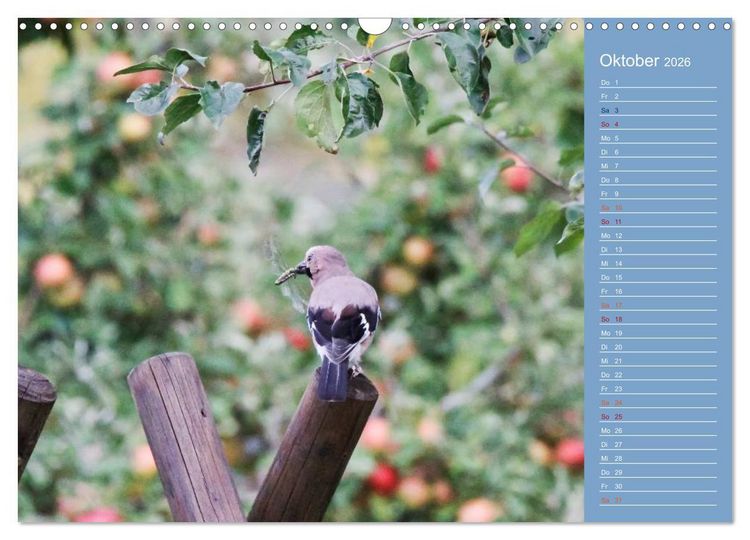This screenshot has height=540, width=750.
Task: Select the calendar row Do 29
Action: pyautogui.click(x=658, y=472)
